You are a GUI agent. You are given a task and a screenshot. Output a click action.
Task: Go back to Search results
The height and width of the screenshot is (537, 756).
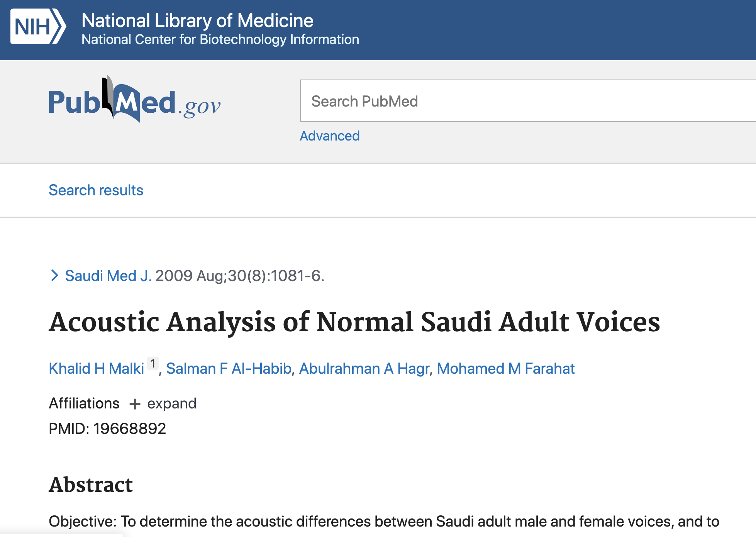coord(96,190)
